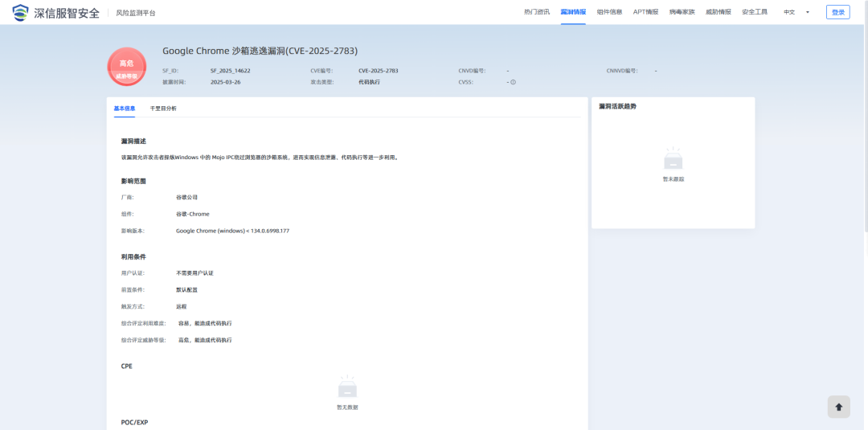Viewport: 868px width, 430px height.
Task: Click the 漏洞活跃趋势 panel title
Action: coord(617,106)
